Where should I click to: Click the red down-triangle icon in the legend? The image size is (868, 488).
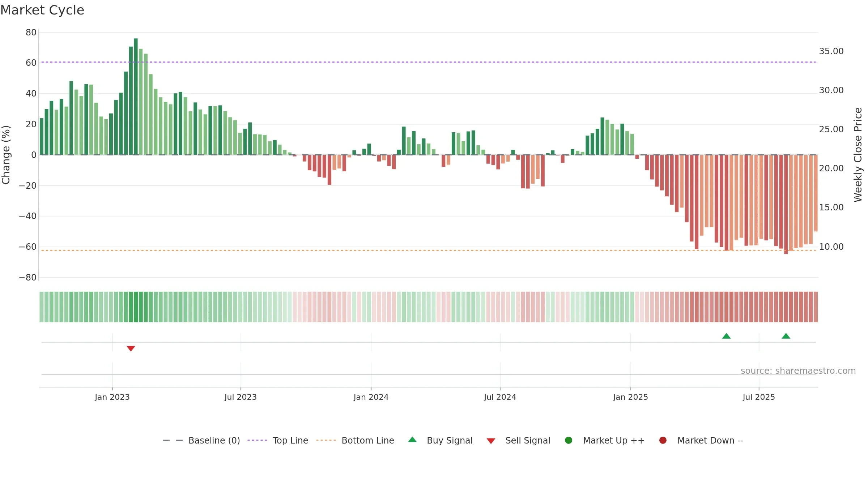(x=491, y=441)
